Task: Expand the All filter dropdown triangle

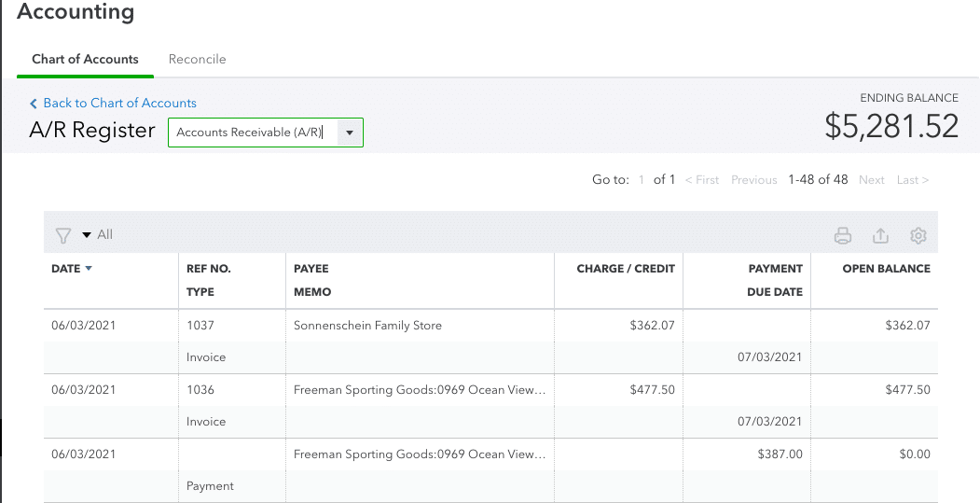Action: (87, 235)
